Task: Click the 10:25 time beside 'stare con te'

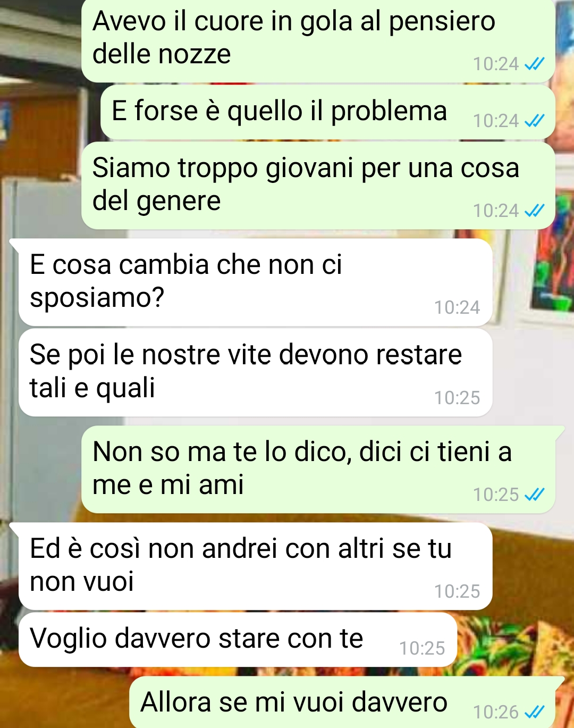Action: click(422, 648)
